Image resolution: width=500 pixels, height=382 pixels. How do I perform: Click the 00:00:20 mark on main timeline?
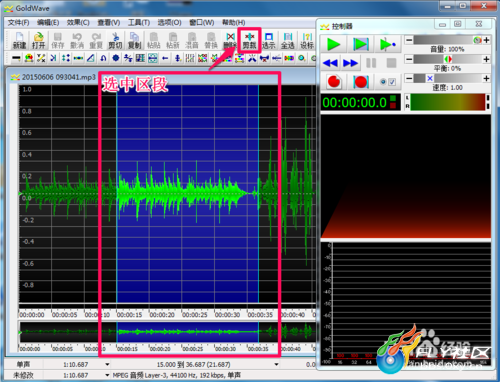[x=162, y=315]
